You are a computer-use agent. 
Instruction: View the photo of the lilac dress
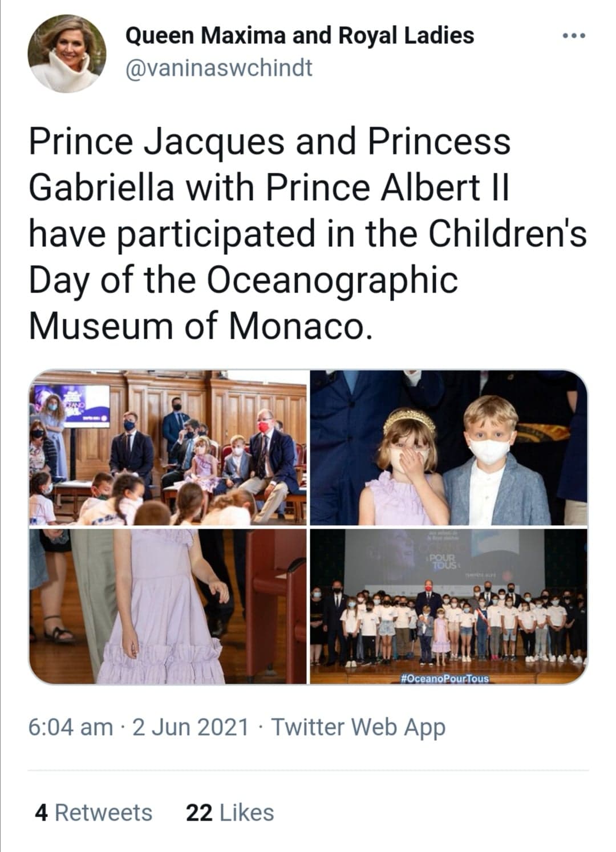(x=168, y=606)
